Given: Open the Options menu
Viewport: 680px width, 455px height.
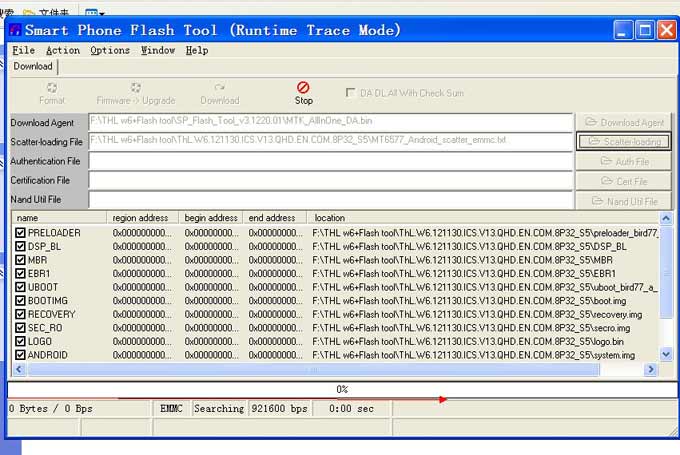Looking at the screenshot, I should pos(110,50).
